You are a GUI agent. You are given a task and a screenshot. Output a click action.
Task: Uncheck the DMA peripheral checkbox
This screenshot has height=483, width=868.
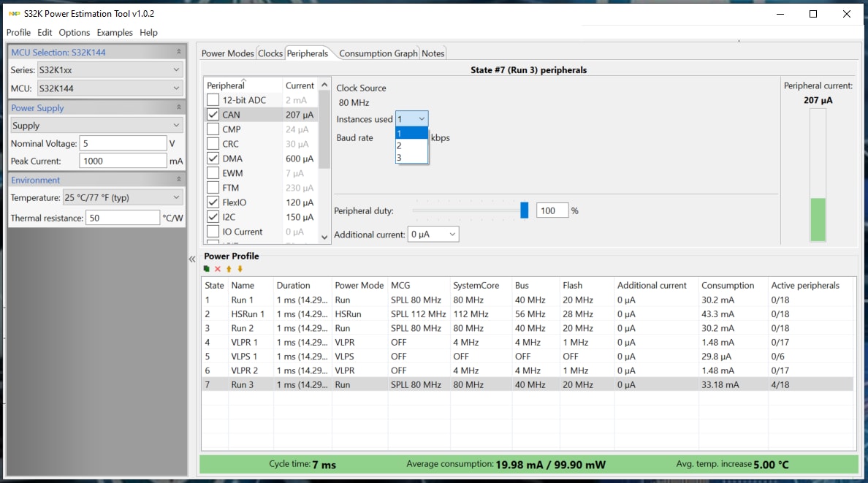click(x=213, y=159)
